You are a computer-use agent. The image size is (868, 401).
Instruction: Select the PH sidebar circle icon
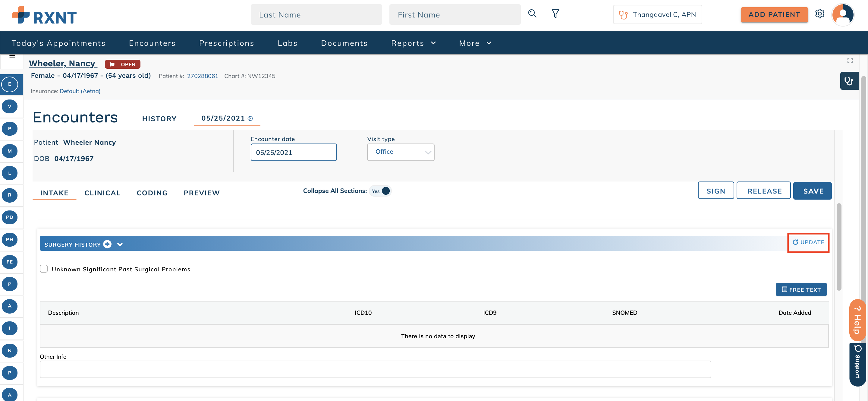(x=9, y=240)
